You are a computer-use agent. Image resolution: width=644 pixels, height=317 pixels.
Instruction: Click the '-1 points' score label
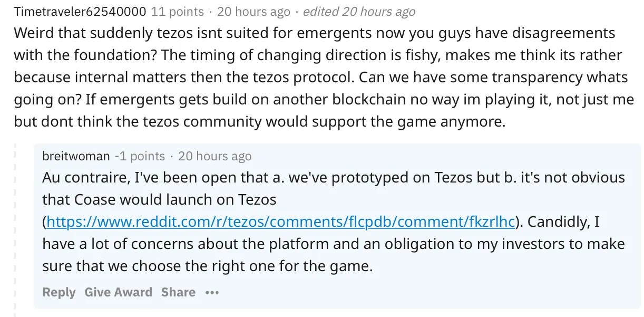point(140,156)
